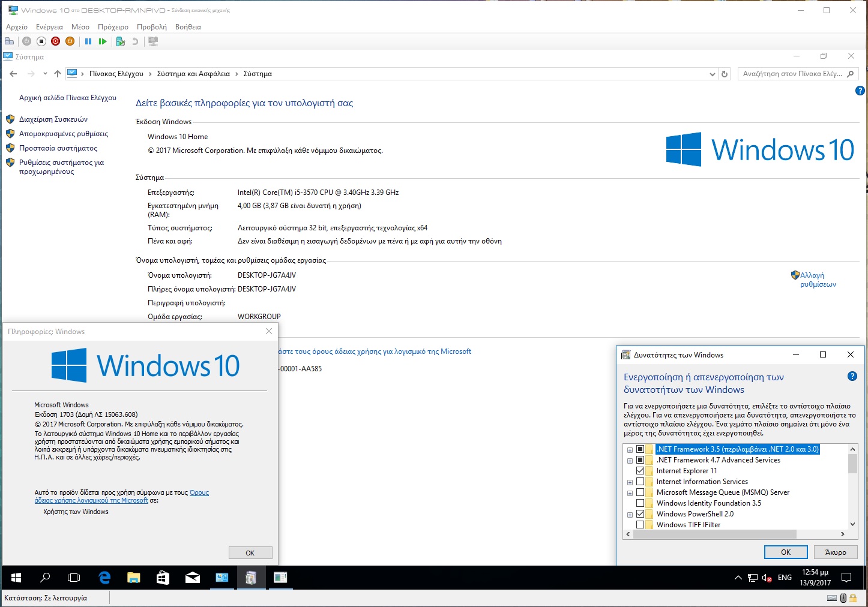
Task: Open the Πρόχειρο menu
Action: (113, 27)
